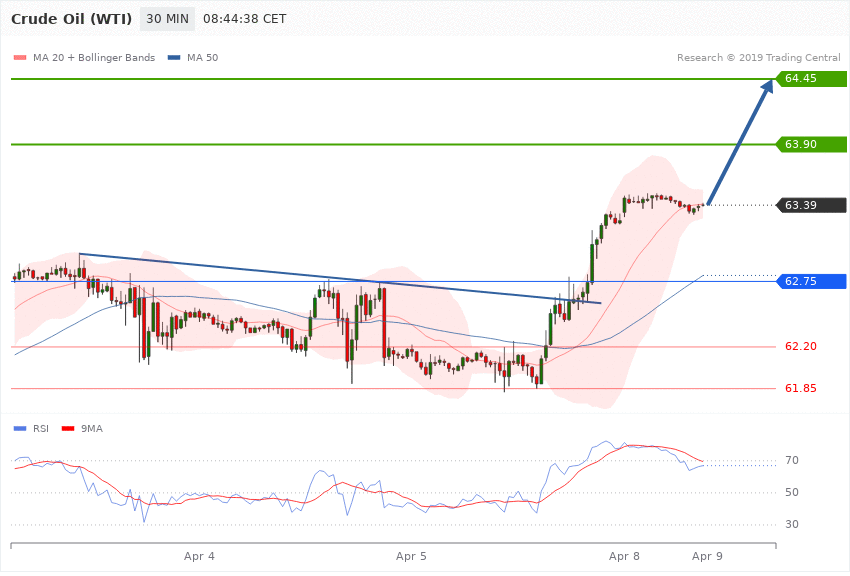850x576 pixels.
Task: Click the 61.85 red support label
Action: [x=801, y=388]
